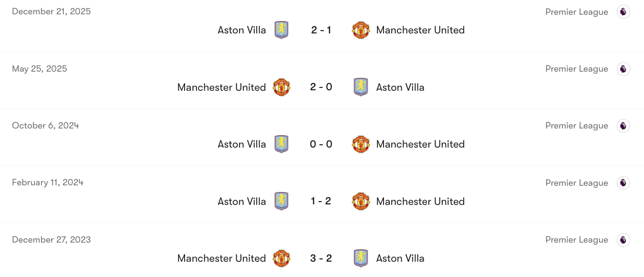The image size is (644, 277).
Task: Click the Manchester United crest in the February 11 match
Action: (x=361, y=201)
